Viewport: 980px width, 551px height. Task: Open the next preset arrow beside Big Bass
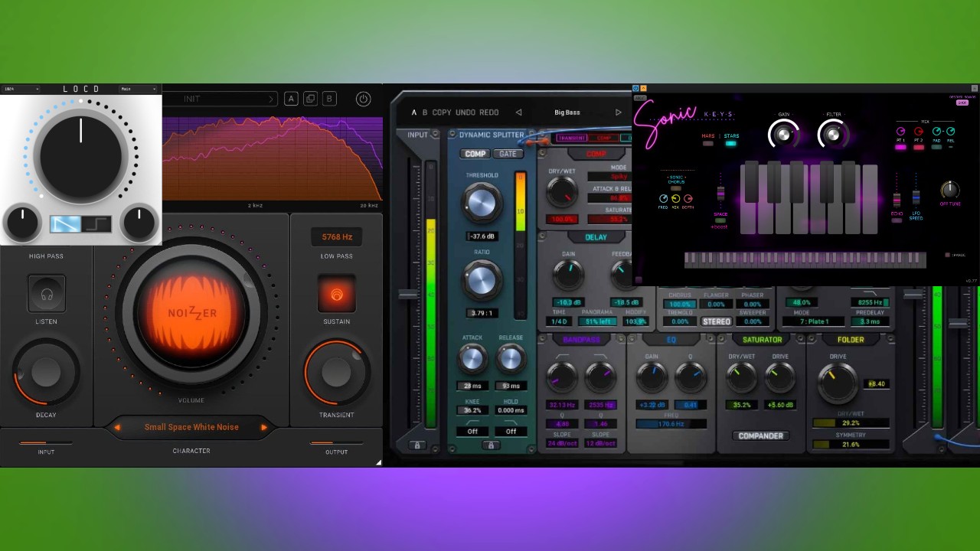point(618,112)
